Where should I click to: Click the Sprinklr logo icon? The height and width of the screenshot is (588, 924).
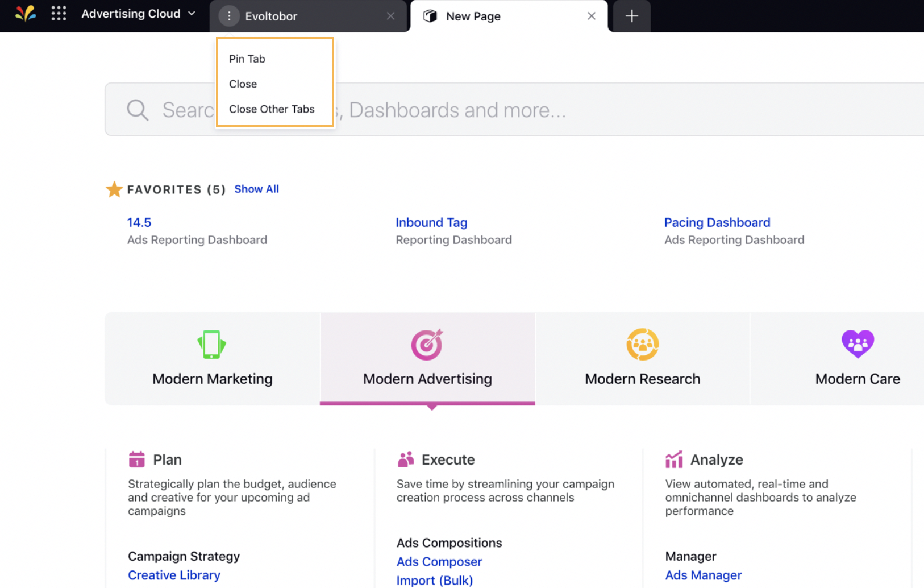26,15
